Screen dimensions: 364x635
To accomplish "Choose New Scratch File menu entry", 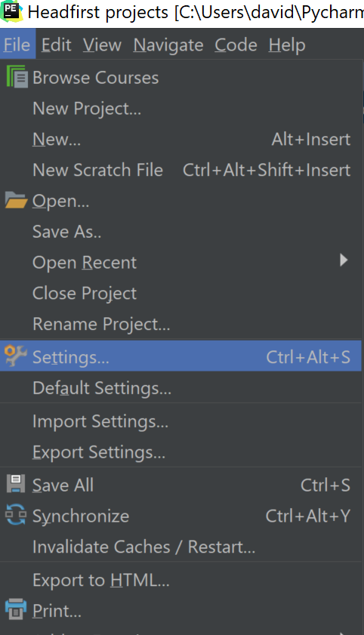I will click(180, 170).
